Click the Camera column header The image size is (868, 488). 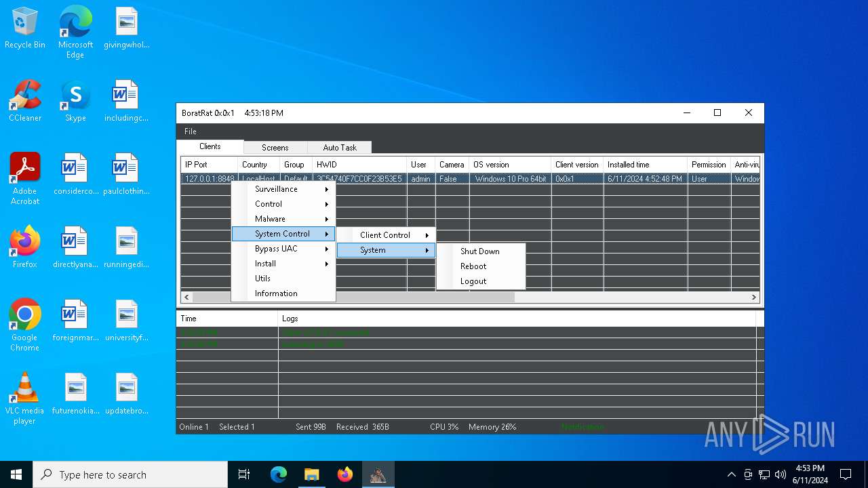coord(452,165)
